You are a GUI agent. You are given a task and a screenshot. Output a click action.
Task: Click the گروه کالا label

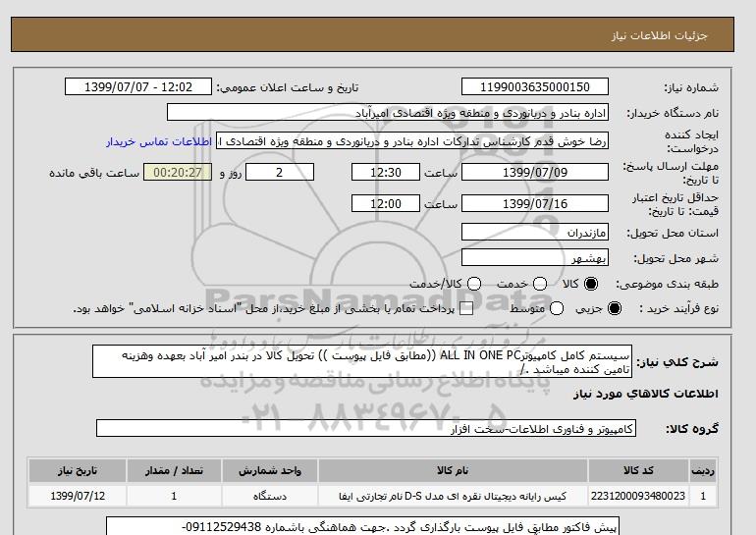pos(692,428)
